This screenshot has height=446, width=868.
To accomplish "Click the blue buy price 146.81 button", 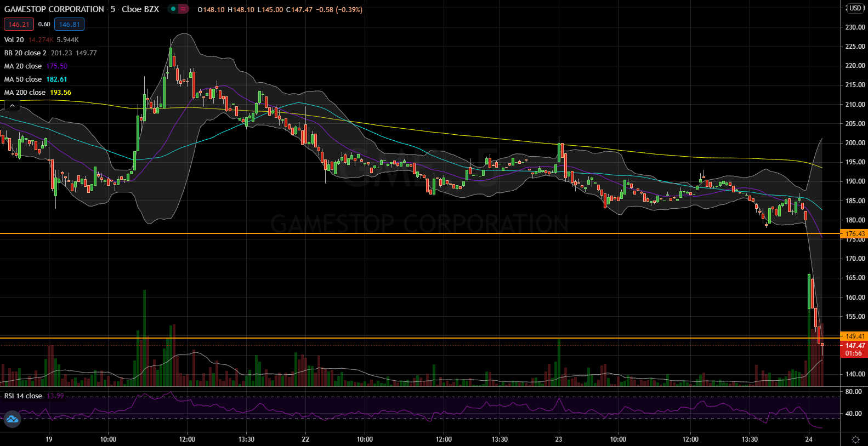I will coord(69,24).
